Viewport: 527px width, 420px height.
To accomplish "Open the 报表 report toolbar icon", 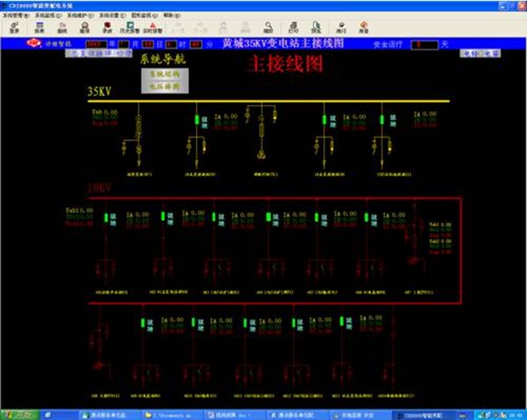I will pyautogui.click(x=39, y=27).
